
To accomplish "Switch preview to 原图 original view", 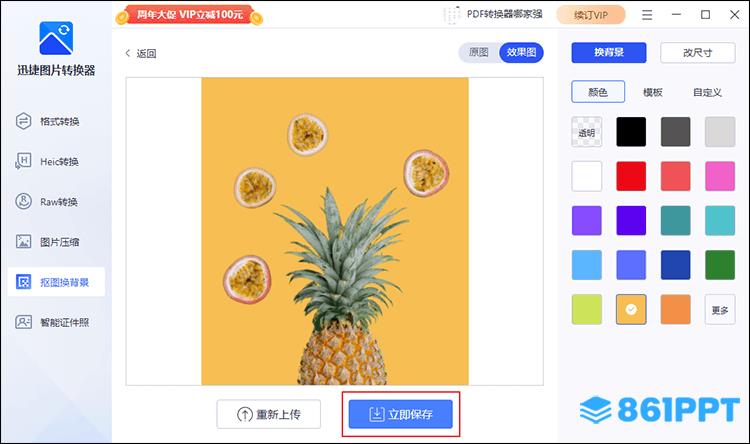I will [479, 52].
